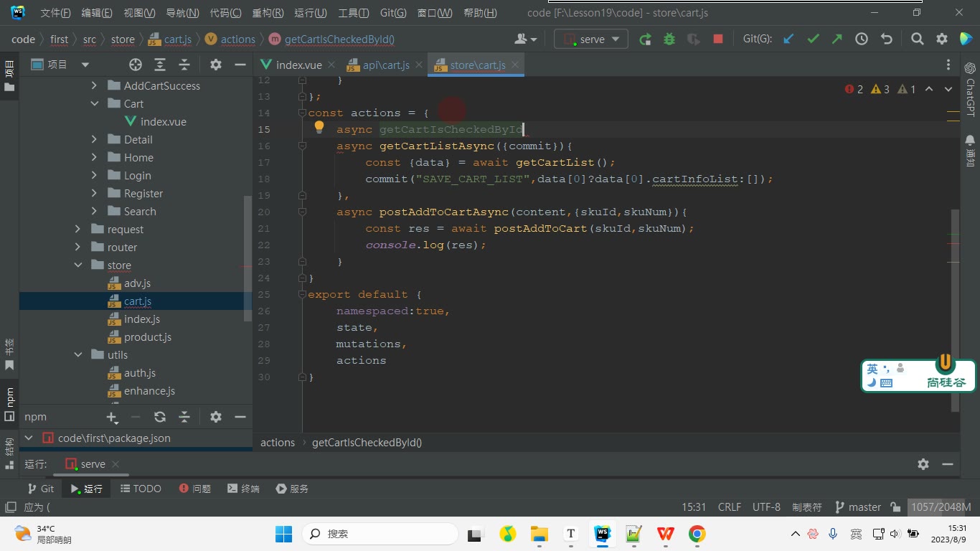This screenshot has width=980, height=551.
Task: Click Git update project arrow
Action: [x=788, y=39]
